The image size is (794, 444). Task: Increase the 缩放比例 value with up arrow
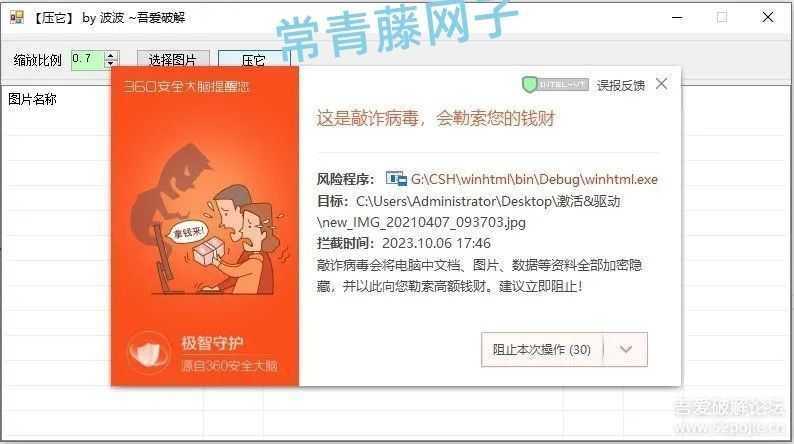pyautogui.click(x=111, y=55)
